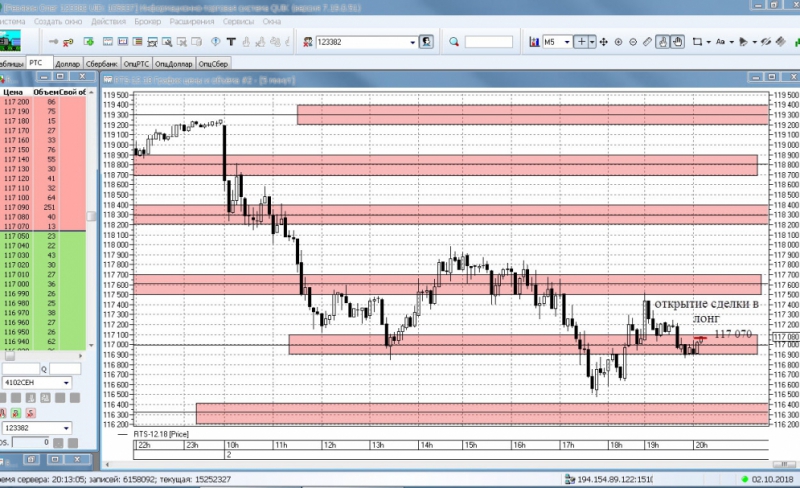
Task: Click the grey key connect icon
Action: tap(53, 42)
